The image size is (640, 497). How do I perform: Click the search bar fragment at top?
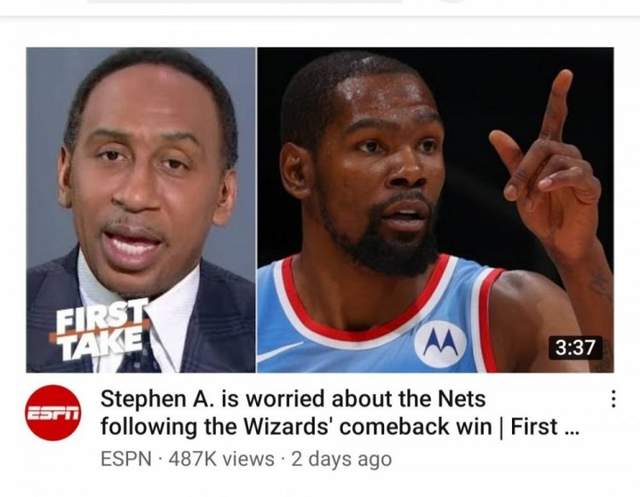tap(245, 2)
